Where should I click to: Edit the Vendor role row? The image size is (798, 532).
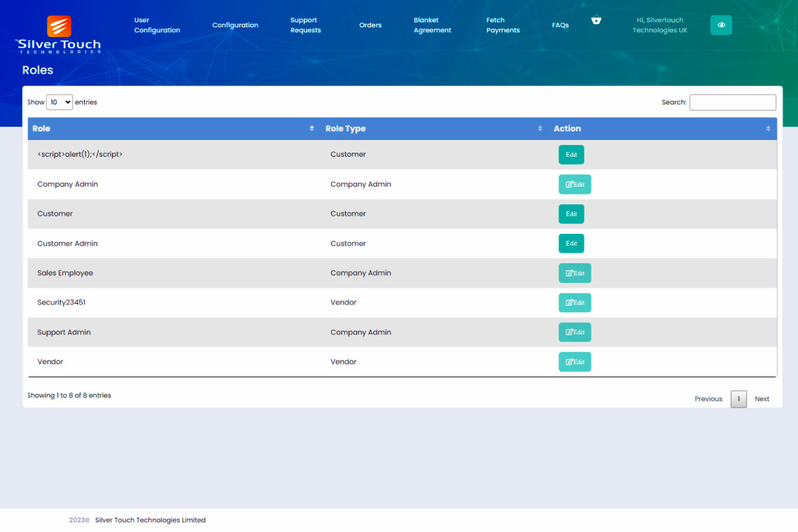click(x=575, y=362)
